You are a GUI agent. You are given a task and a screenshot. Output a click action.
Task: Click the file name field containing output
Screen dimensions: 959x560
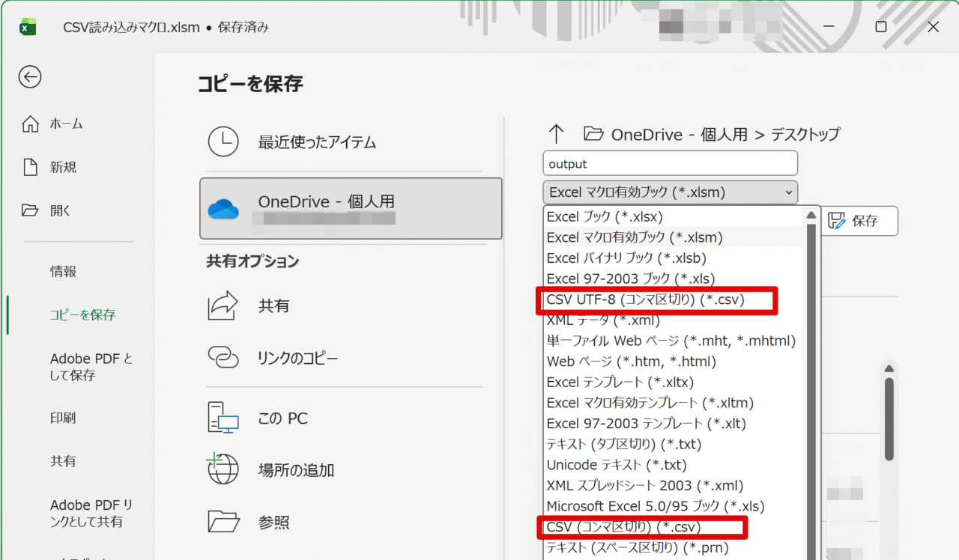670,163
